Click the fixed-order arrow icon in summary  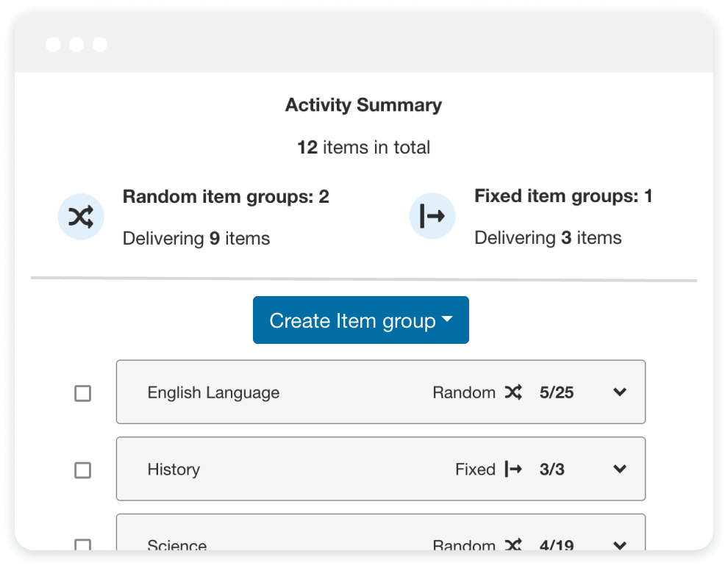click(432, 217)
